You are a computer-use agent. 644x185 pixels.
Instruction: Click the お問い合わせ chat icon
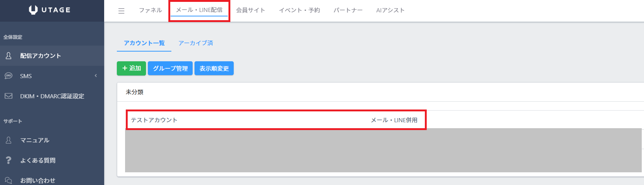click(9, 180)
